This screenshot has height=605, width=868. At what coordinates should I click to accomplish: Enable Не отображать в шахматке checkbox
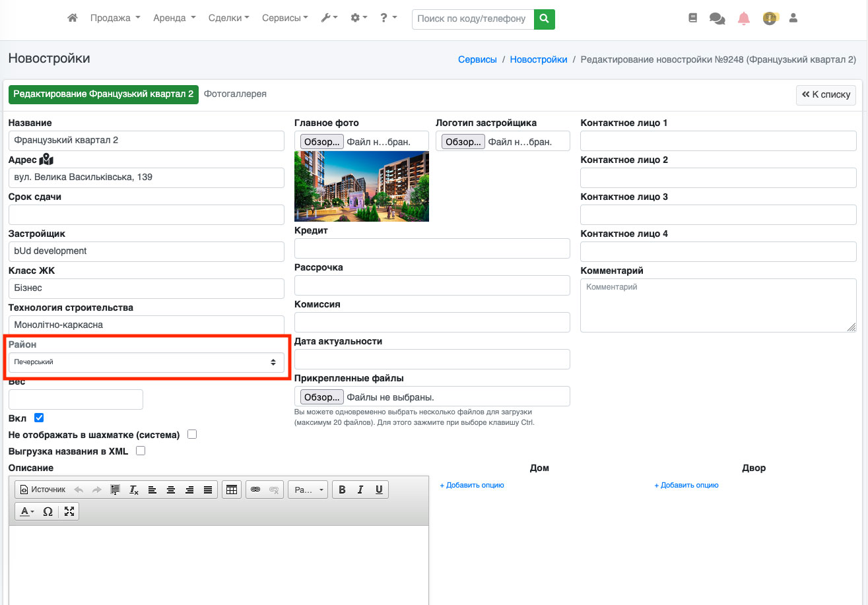pos(192,435)
